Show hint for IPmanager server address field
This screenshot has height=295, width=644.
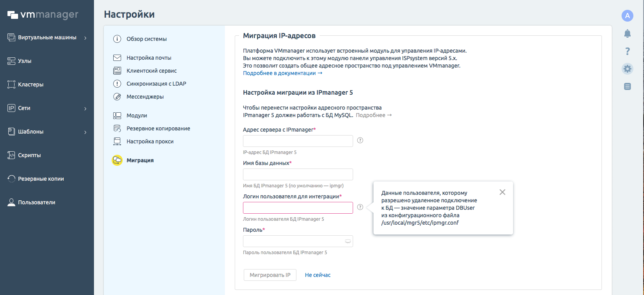tap(360, 140)
